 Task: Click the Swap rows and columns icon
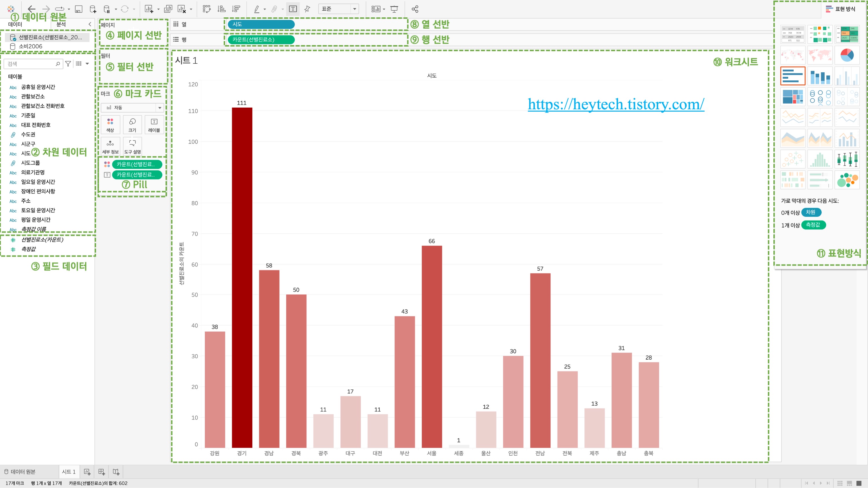[x=207, y=9]
